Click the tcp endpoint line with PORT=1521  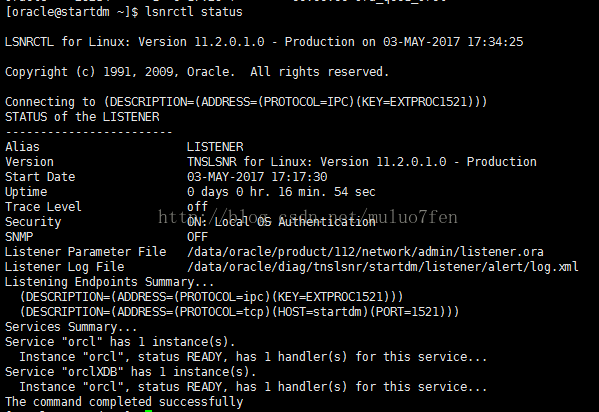240,312
